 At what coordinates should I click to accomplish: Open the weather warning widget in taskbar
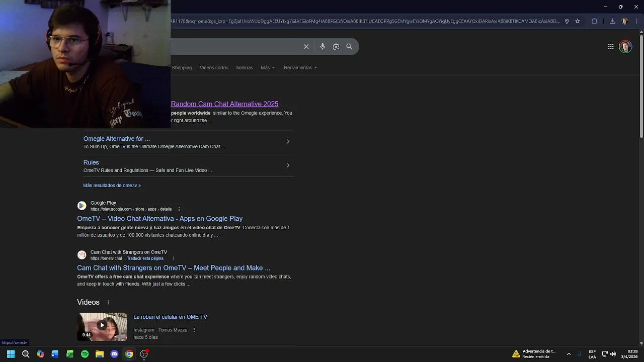[534, 354]
